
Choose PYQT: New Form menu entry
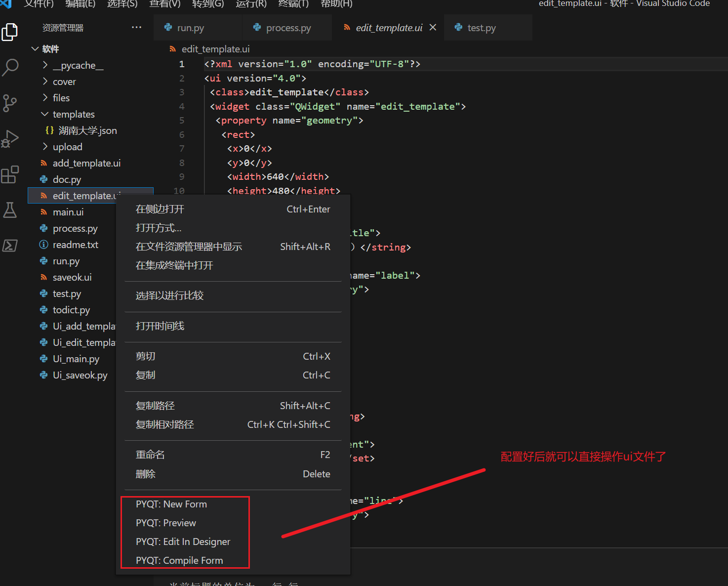pyautogui.click(x=233, y=504)
